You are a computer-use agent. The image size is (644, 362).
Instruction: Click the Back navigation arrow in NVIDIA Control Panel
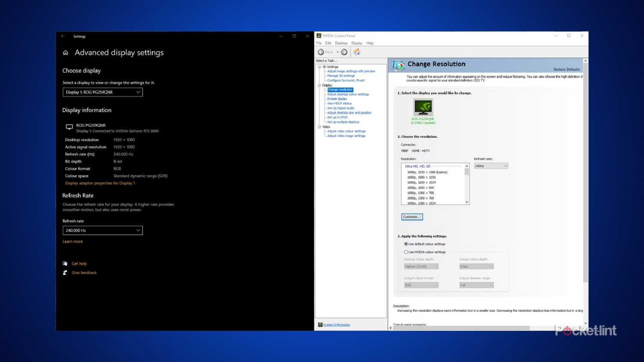321,51
